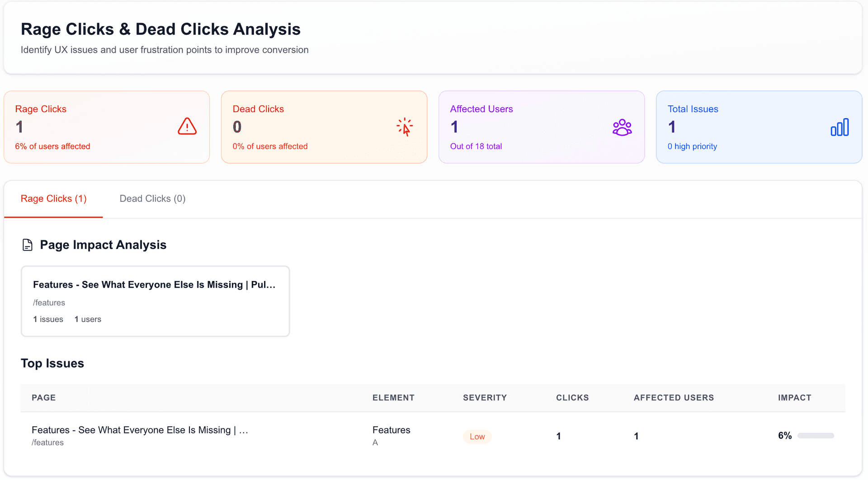Viewport: 868px width, 480px height.
Task: Click the Page Impact Analysis document icon
Action: (x=28, y=245)
